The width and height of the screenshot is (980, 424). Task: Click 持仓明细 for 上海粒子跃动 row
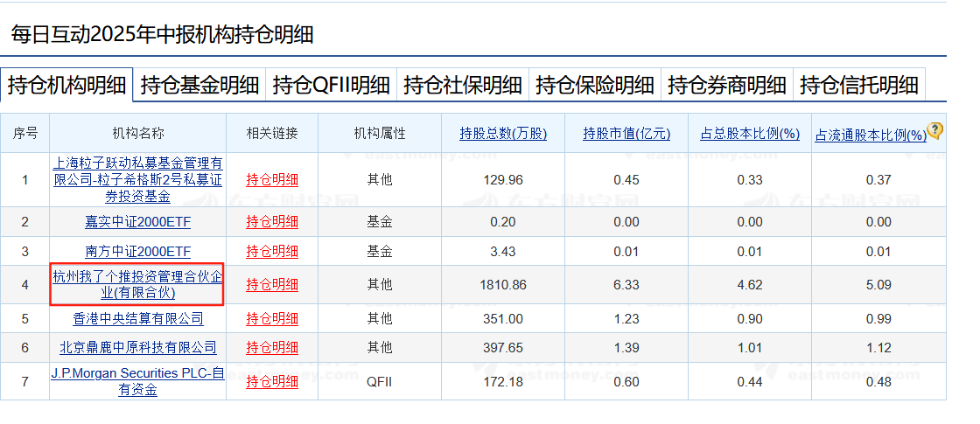click(272, 180)
